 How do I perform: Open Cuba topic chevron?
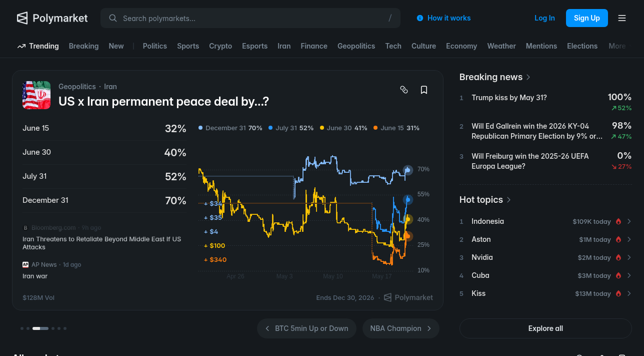[x=629, y=275]
